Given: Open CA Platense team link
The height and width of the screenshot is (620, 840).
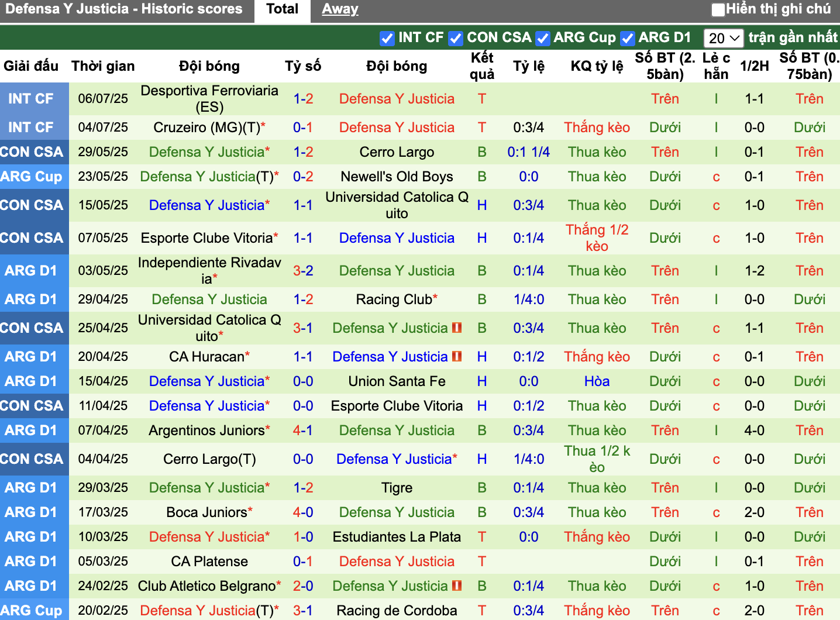Looking at the screenshot, I should (x=209, y=562).
